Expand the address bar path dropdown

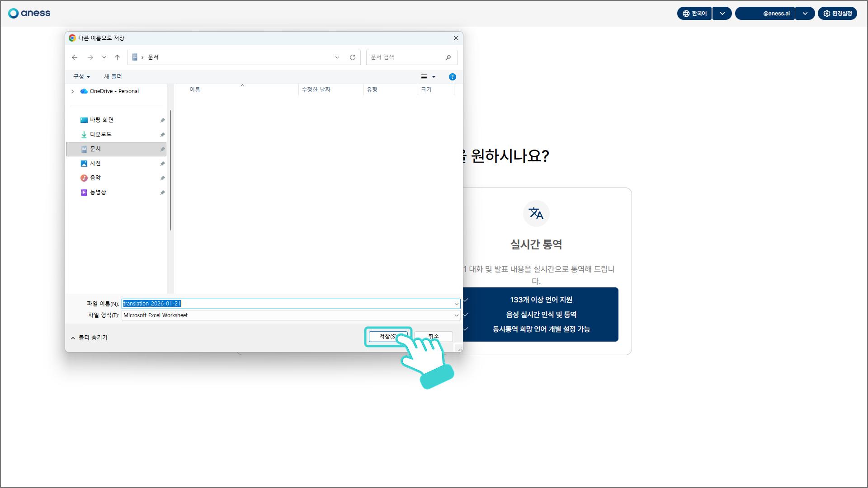pyautogui.click(x=337, y=57)
